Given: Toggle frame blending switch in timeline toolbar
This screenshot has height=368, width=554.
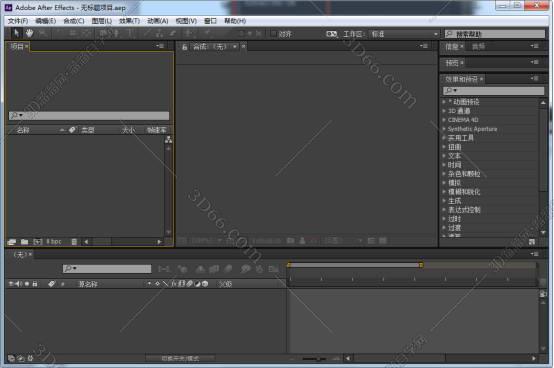Looking at the screenshot, I should 214,269.
